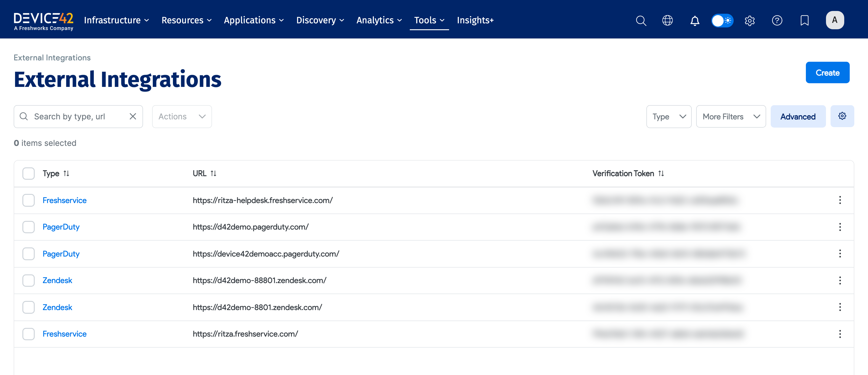The height and width of the screenshot is (375, 868).
Task: Expand the Analytics menu
Action: (379, 20)
